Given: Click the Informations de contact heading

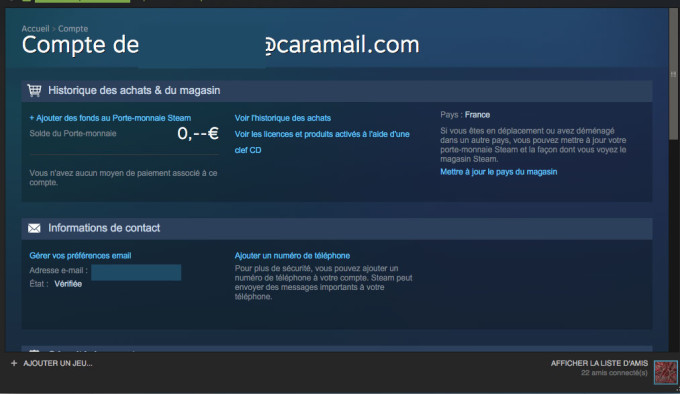Looking at the screenshot, I should click(x=104, y=228).
